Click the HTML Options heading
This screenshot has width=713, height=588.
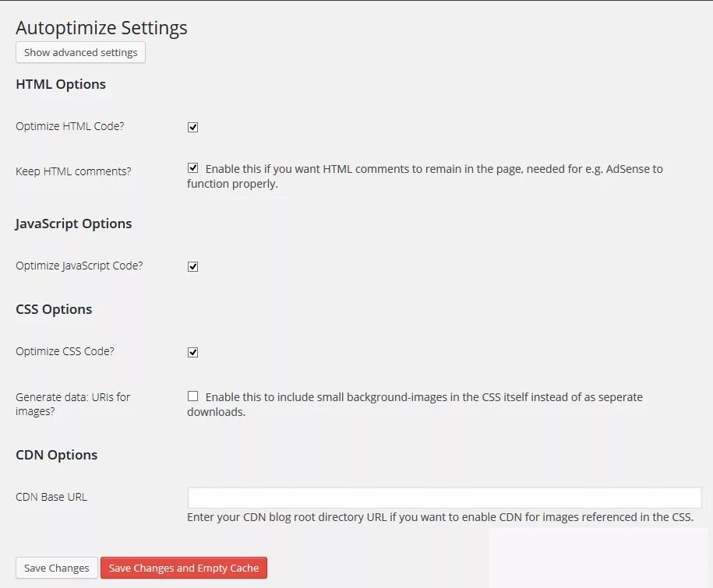click(x=61, y=85)
